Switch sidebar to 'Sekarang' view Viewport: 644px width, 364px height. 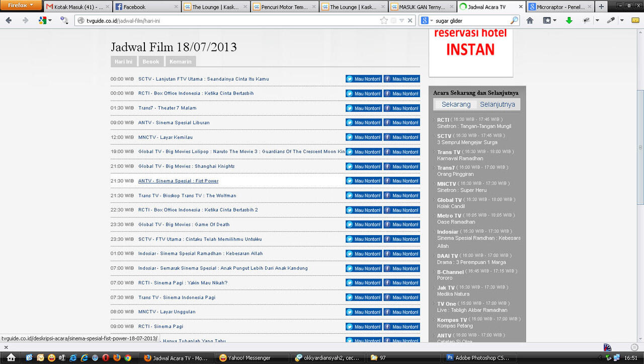click(x=456, y=104)
